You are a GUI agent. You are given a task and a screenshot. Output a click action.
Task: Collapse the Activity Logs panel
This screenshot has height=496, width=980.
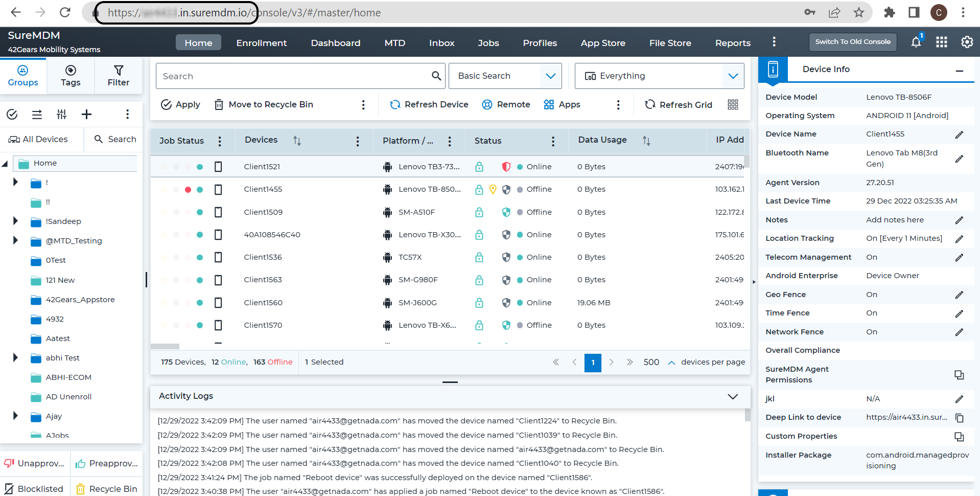coord(733,396)
